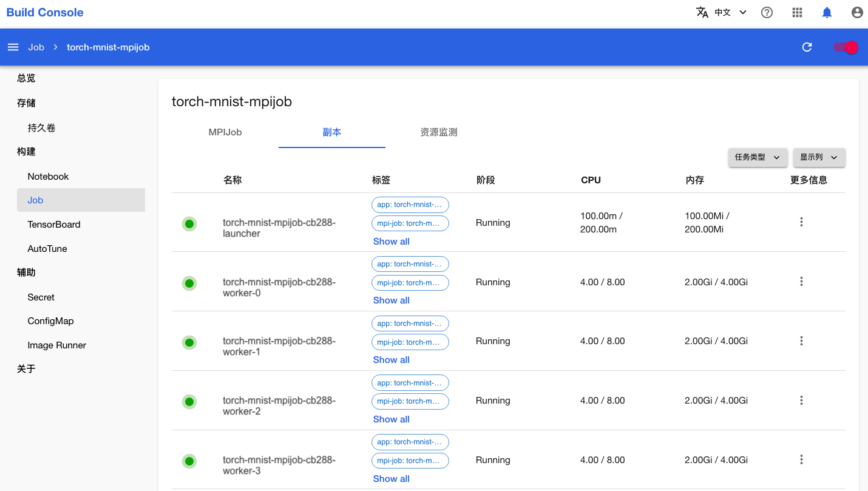Viewport: 868px width, 491px height.
Task: Open more options for worker-1 row
Action: [801, 341]
